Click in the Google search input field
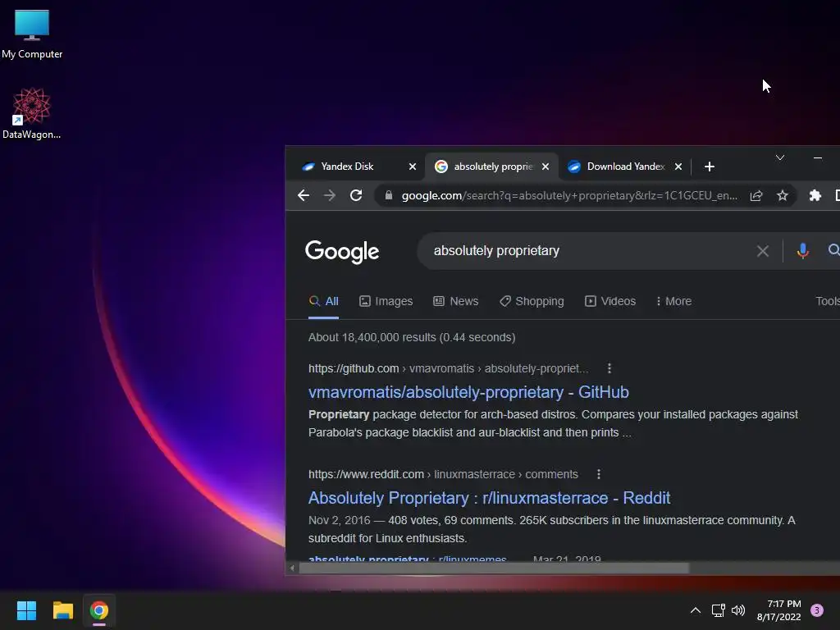 click(586, 251)
